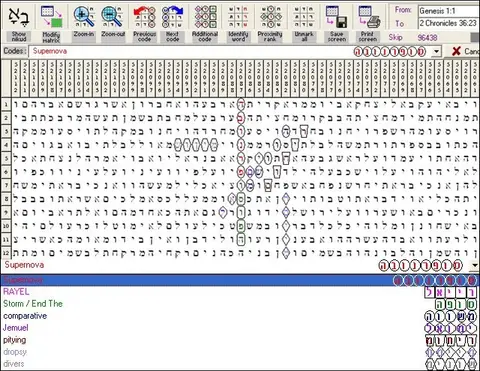The width and height of the screenshot is (480, 371).
Task: Expand the Codes dropdown arrow
Action: click(436, 52)
